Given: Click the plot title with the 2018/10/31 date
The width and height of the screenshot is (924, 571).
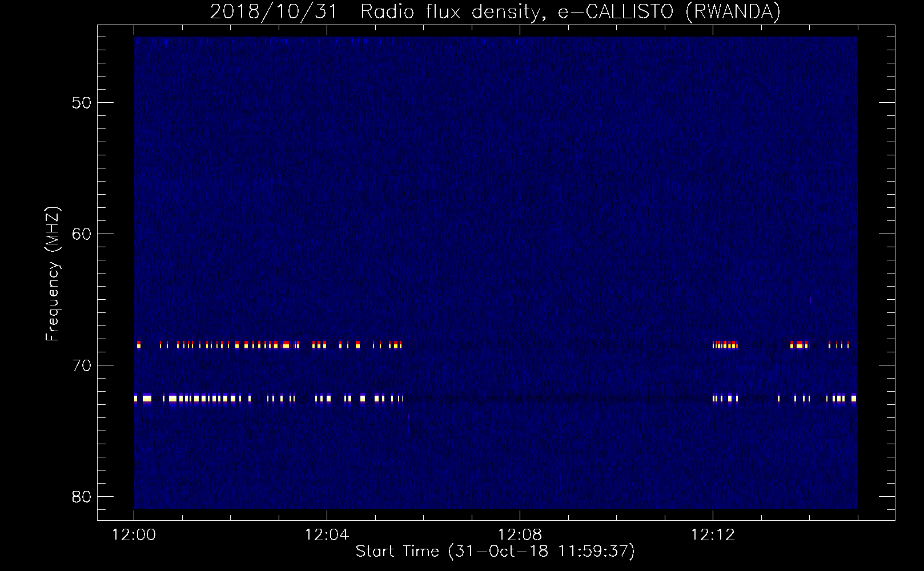Looking at the screenshot, I should pos(495,12).
